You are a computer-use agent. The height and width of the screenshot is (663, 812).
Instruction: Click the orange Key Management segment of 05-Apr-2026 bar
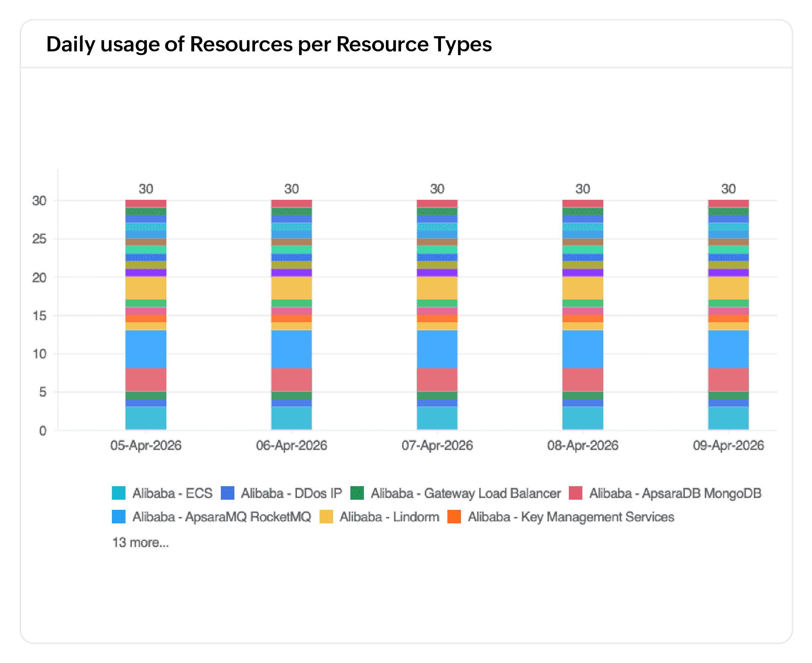146,318
